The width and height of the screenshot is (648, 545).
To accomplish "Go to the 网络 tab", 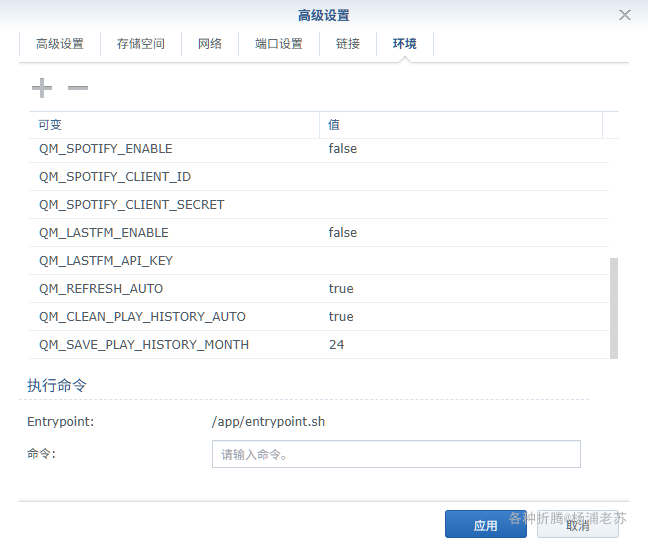I will [210, 44].
